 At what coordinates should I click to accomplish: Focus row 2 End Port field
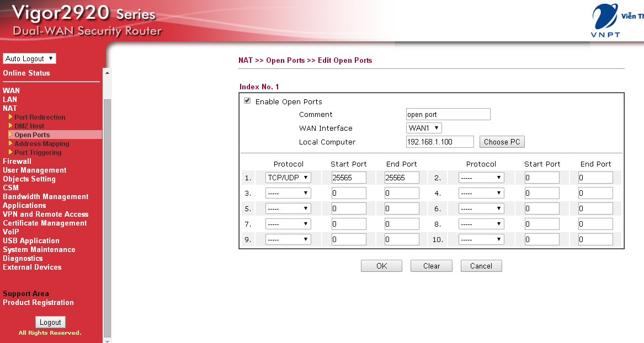(x=595, y=178)
